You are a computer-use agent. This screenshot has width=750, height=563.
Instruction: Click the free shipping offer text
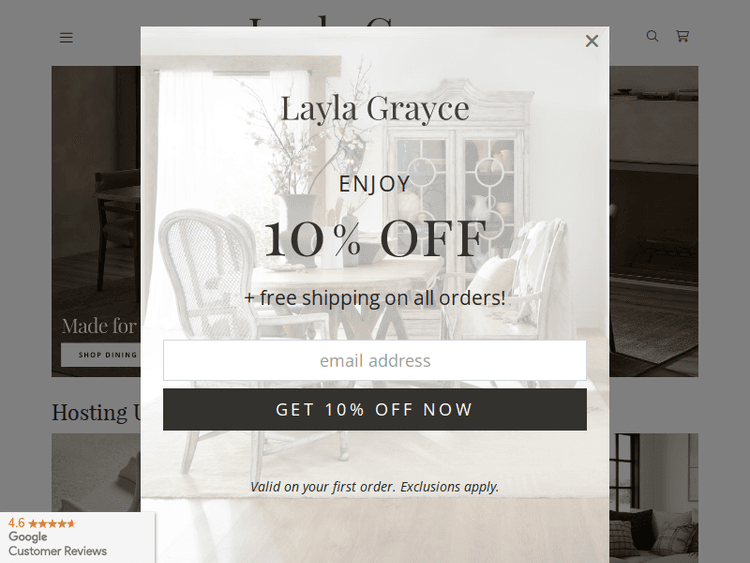[375, 298]
